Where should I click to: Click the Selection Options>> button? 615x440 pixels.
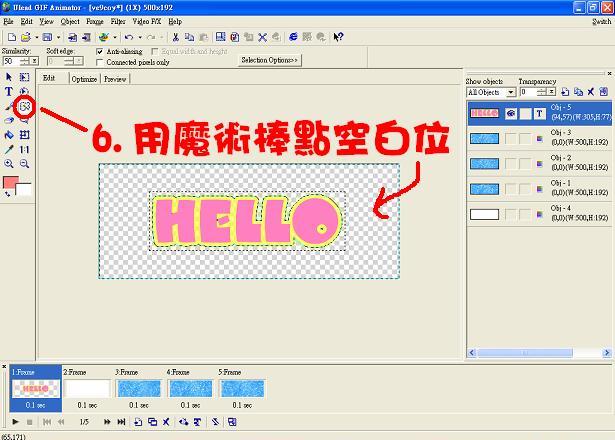pos(270,60)
